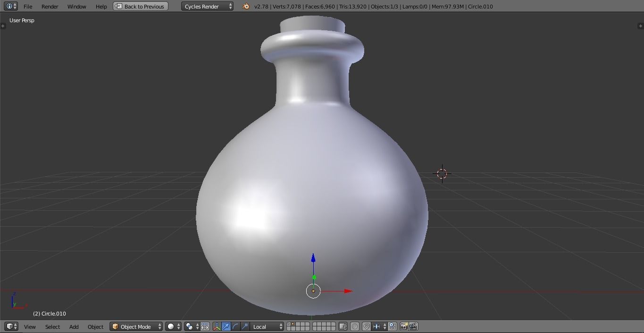
Task: Click the first layer button in layers grid
Action: pyautogui.click(x=289, y=324)
